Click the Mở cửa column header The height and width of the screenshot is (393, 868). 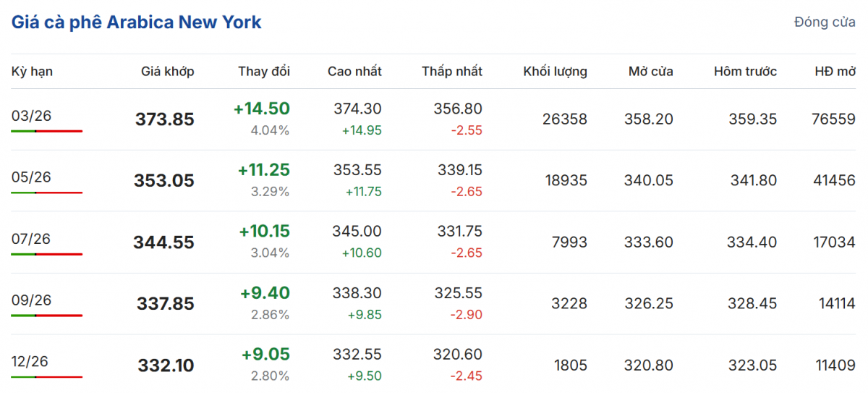click(x=650, y=72)
